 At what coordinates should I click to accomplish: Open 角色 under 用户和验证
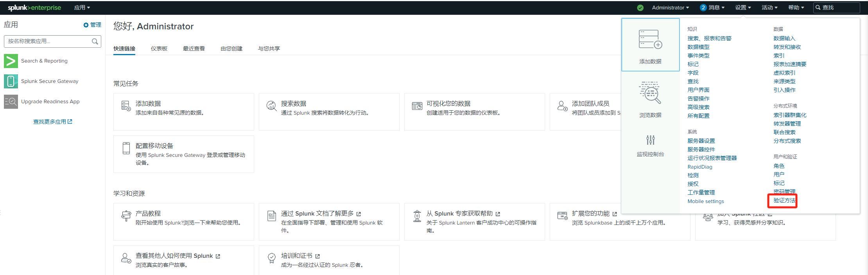coord(779,166)
